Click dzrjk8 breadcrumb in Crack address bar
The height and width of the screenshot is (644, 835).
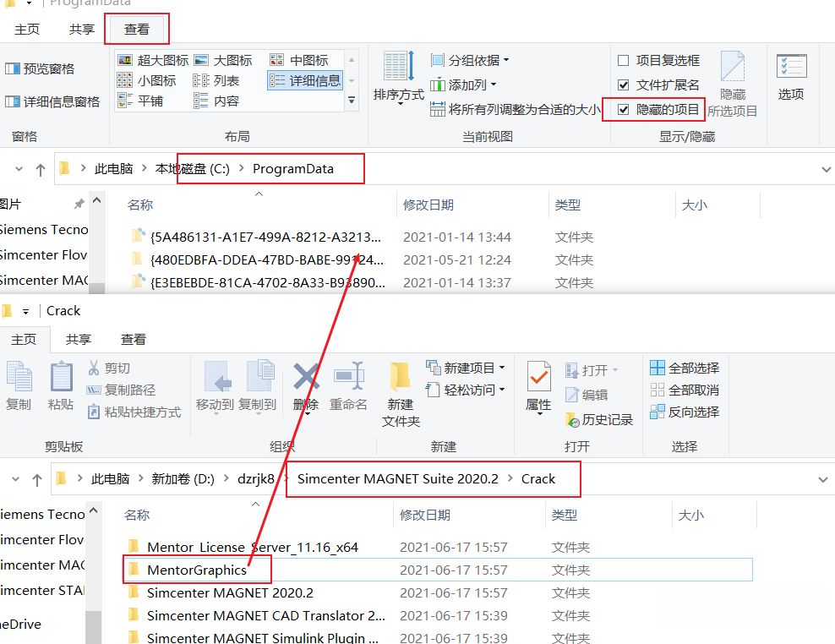256,479
